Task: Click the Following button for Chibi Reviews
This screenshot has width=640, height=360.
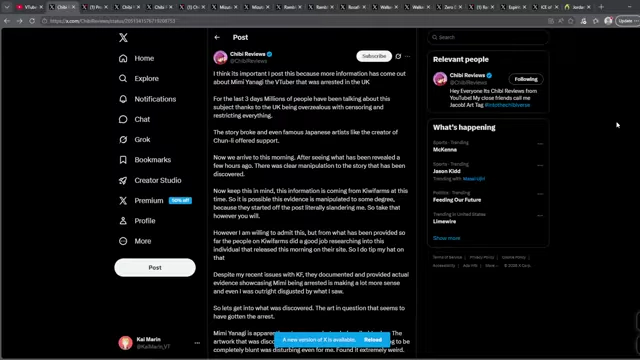Action: (526, 79)
